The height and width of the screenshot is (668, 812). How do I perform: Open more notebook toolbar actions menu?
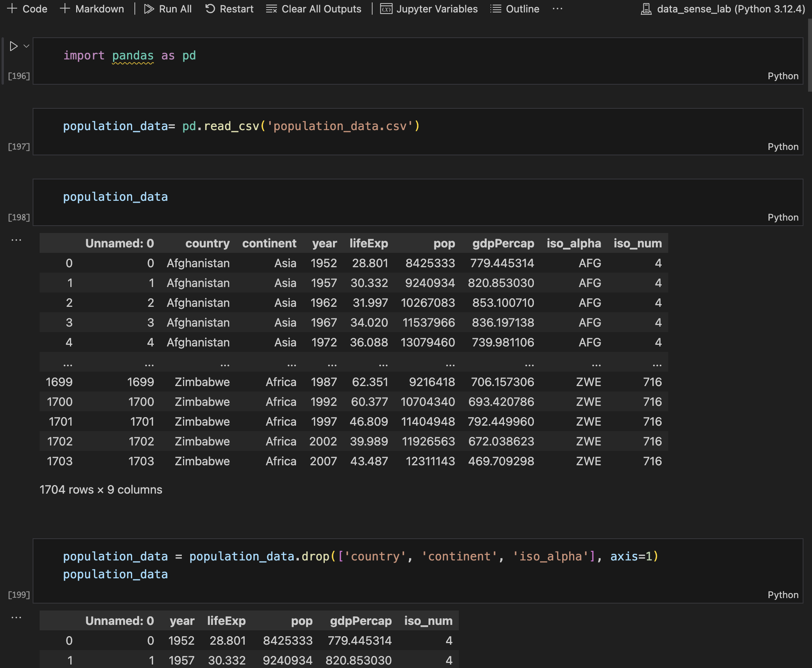[x=558, y=9]
